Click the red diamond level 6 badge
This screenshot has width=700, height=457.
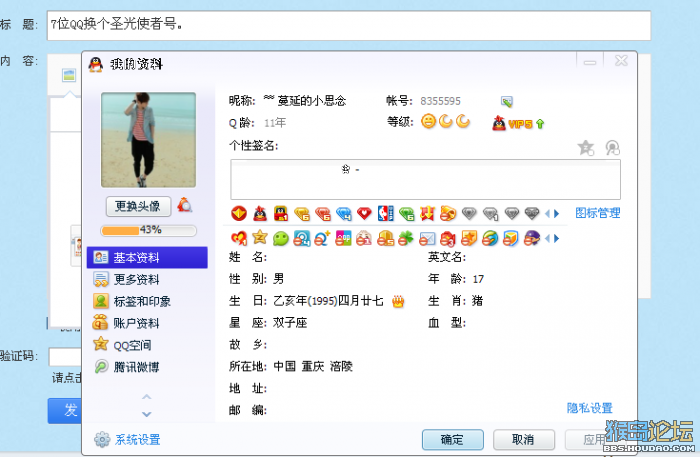tap(323, 214)
